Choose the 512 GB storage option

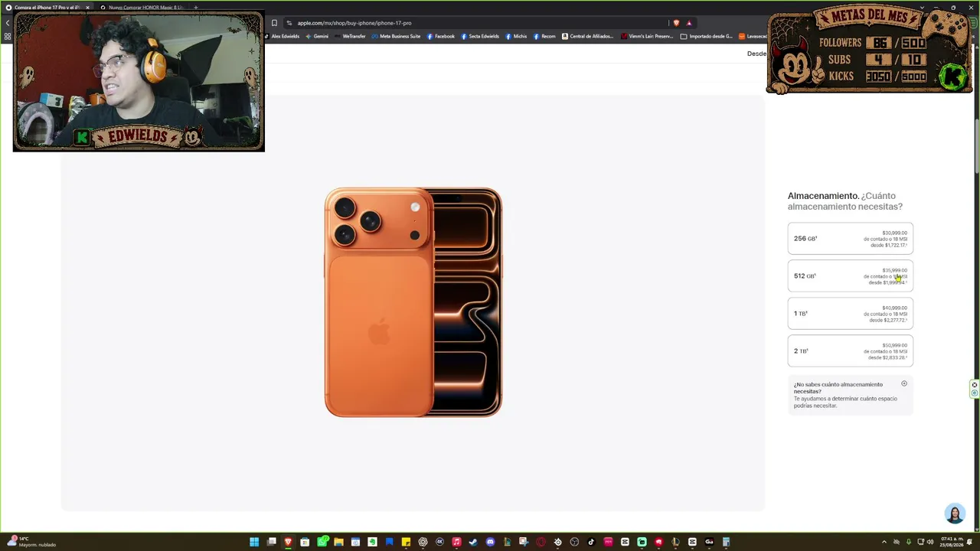coord(850,276)
